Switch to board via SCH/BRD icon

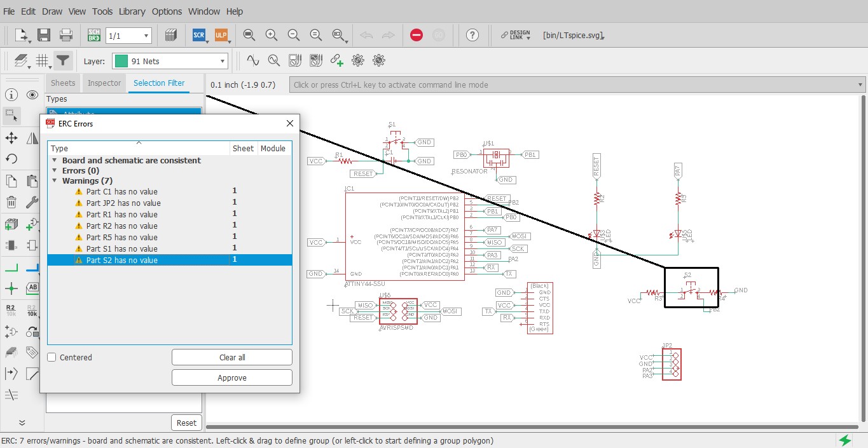(93, 36)
